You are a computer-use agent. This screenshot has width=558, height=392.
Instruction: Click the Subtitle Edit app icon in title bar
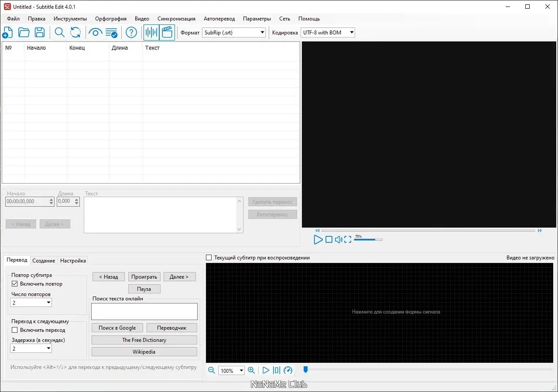click(7, 7)
